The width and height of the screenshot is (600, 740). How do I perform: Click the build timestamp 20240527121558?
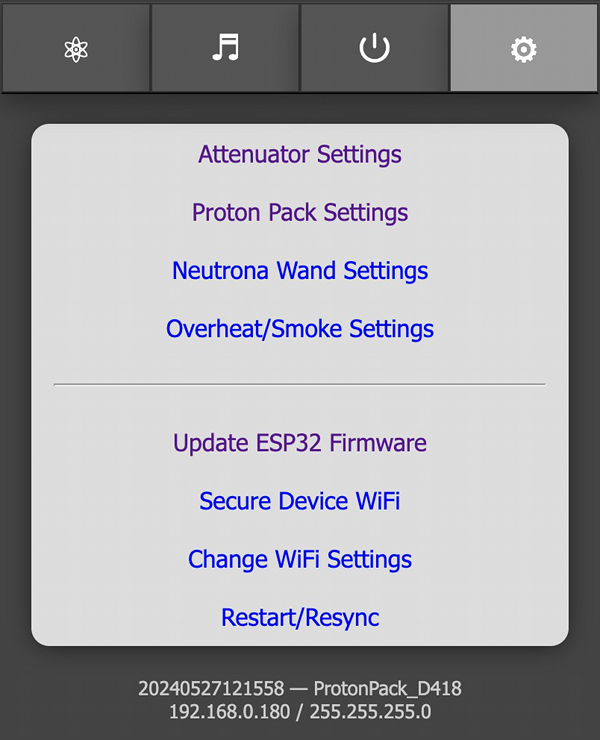click(209, 689)
